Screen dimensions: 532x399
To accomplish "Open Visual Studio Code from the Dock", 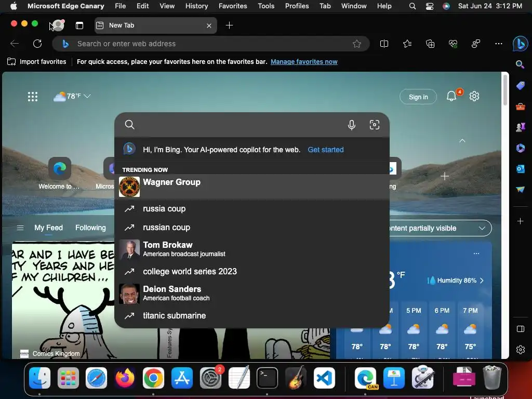I will coord(324,378).
